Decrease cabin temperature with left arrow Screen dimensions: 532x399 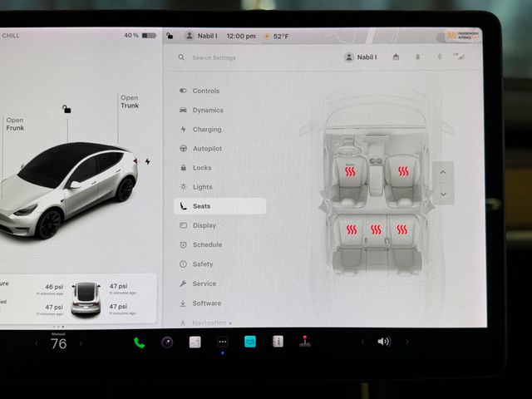[x=37, y=343]
